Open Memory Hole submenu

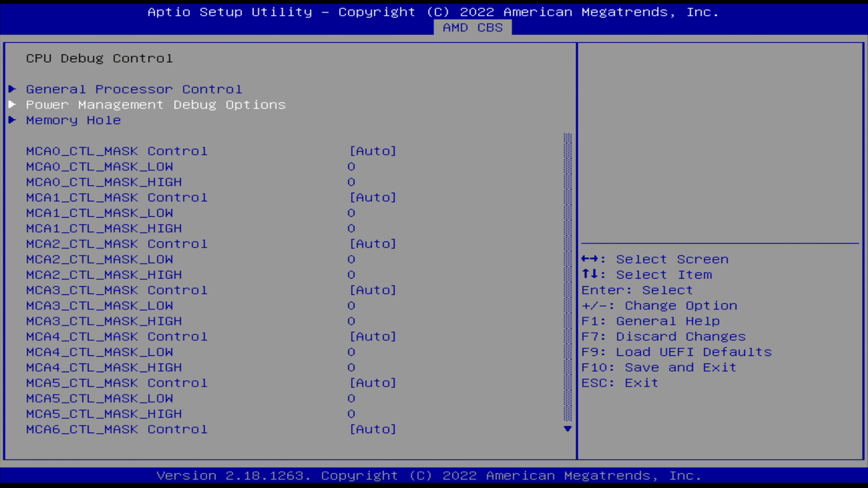click(73, 120)
